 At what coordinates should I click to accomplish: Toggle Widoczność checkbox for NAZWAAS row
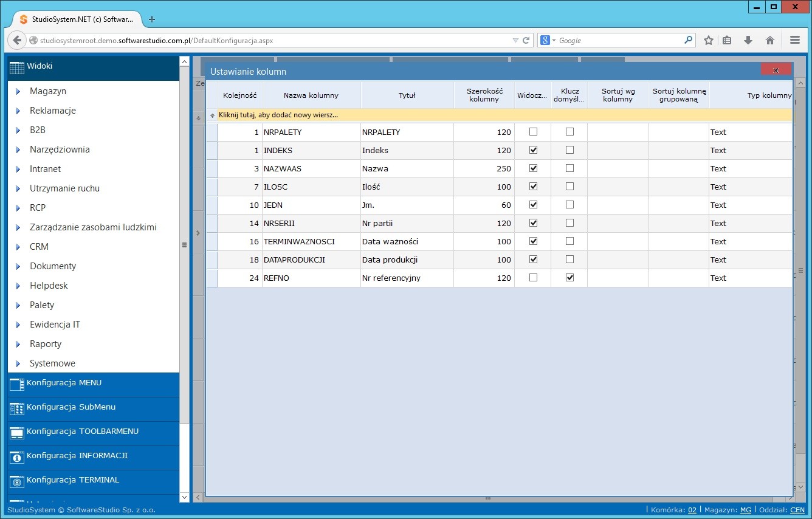(x=533, y=168)
